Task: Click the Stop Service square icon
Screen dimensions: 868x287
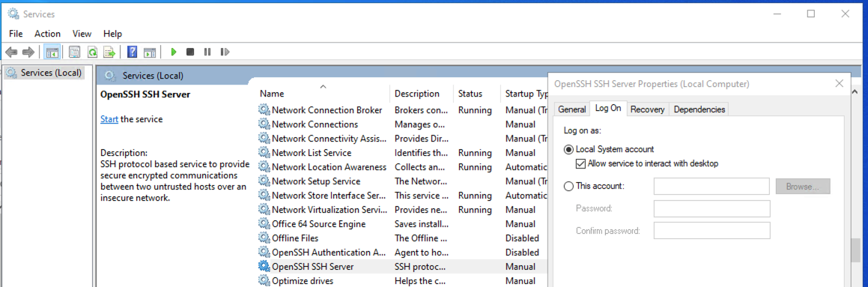Action: coord(190,52)
